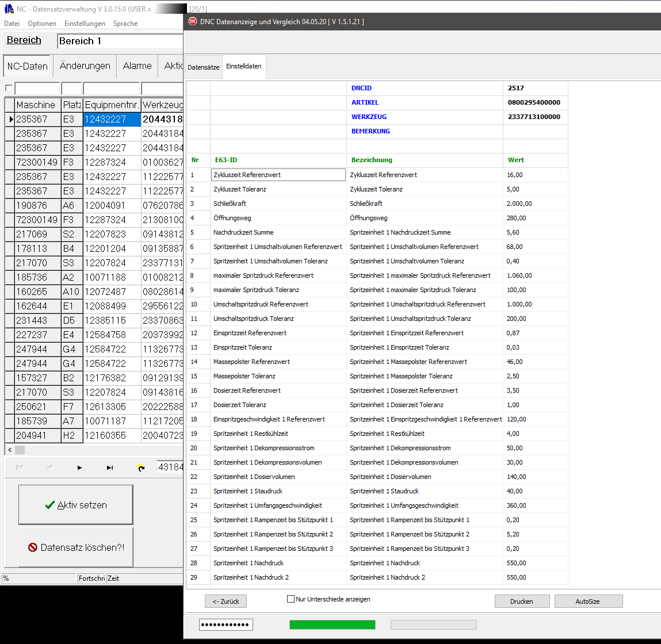
Task: Select machine row 204941
Action: pyautogui.click(x=37, y=435)
